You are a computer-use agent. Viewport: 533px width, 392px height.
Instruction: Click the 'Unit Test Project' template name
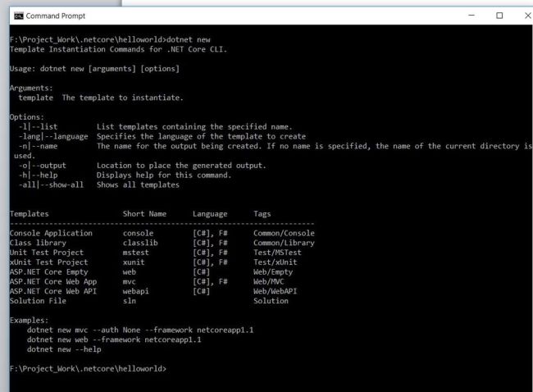47,253
